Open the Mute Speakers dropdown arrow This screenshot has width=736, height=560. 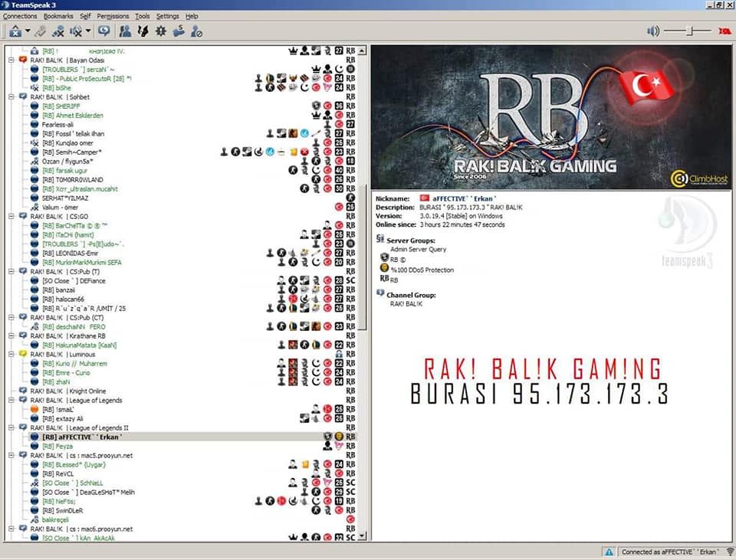[x=87, y=31]
